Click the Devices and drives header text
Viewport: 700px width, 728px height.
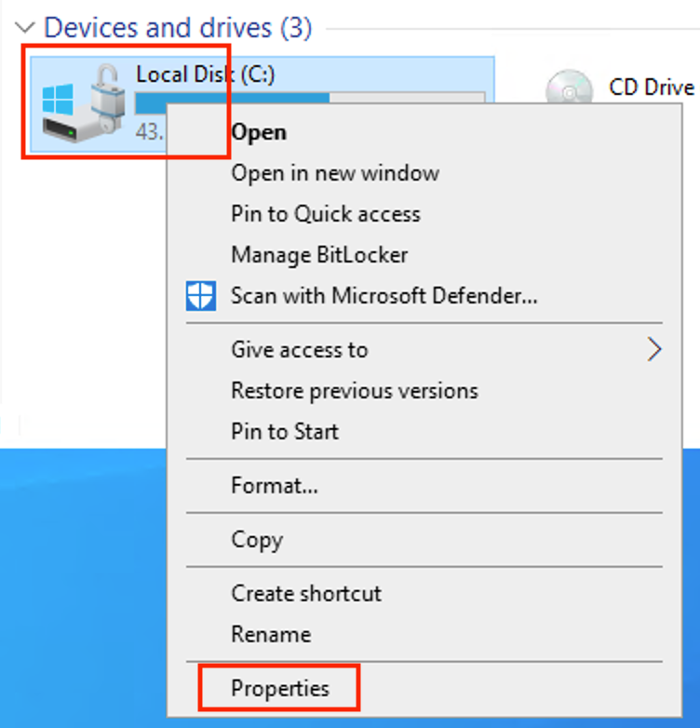(178, 27)
